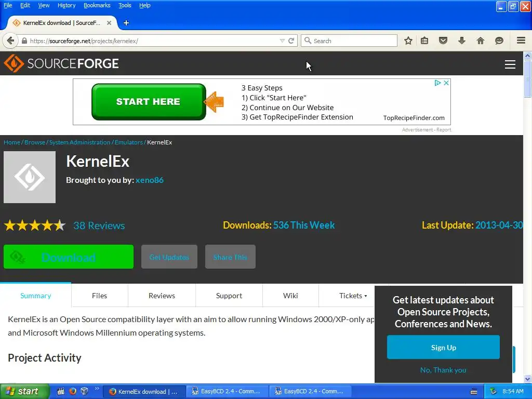Open the Windows start menu

click(24, 392)
